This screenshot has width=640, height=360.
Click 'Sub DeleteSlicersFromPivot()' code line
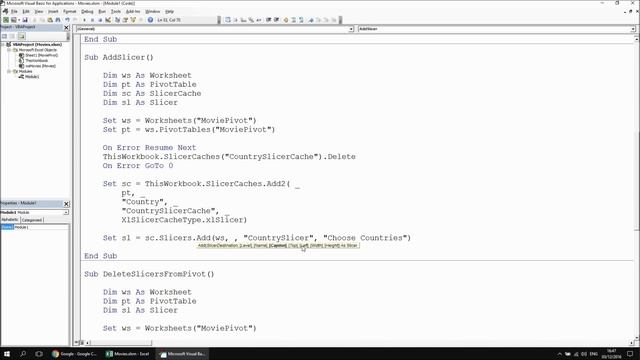(x=149, y=274)
